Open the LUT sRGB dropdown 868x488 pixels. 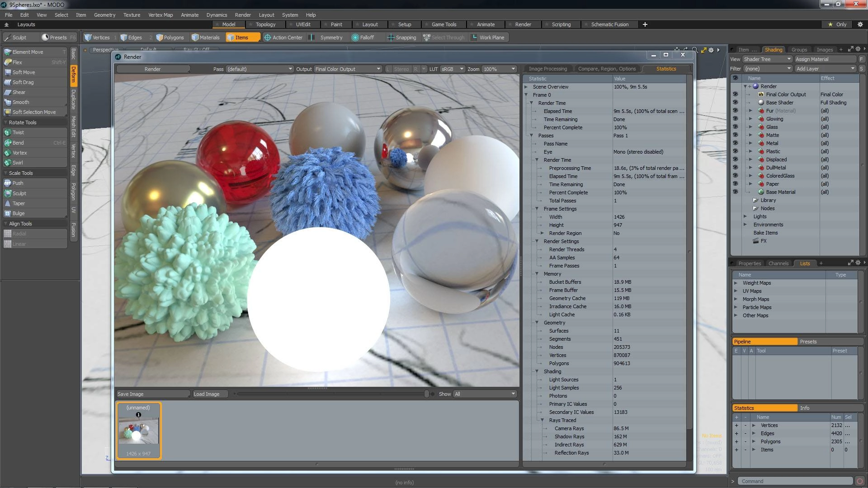(x=452, y=69)
